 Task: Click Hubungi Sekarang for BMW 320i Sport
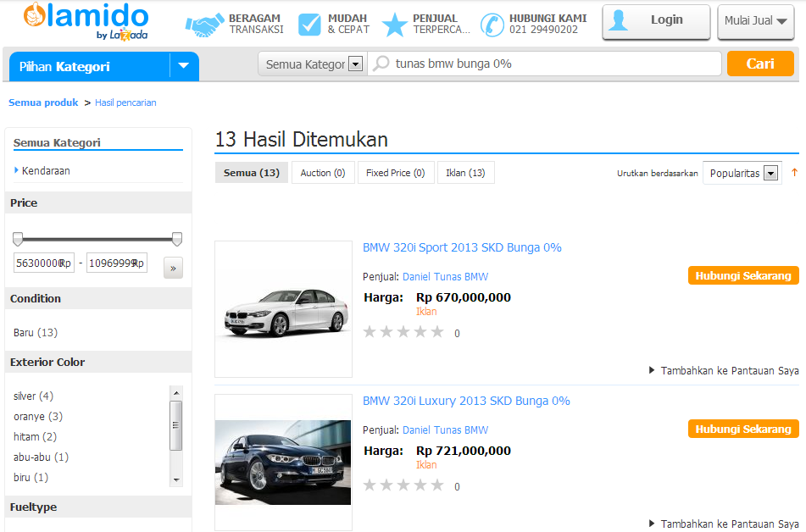[743, 275]
